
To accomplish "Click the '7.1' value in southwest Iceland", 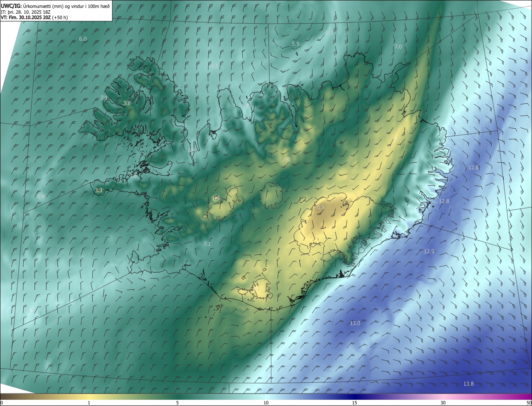I will tap(207, 244).
